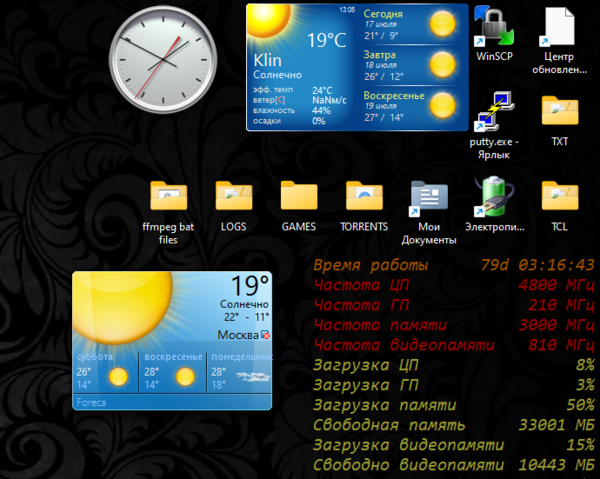Click the analog clock gadget
Screen dimensions: 600x479
pyautogui.click(x=163, y=59)
